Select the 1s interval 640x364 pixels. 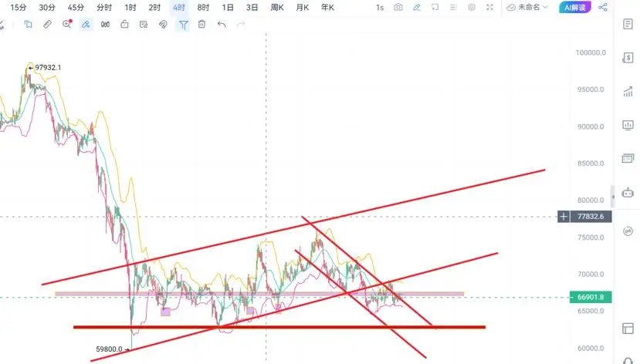tap(380, 8)
